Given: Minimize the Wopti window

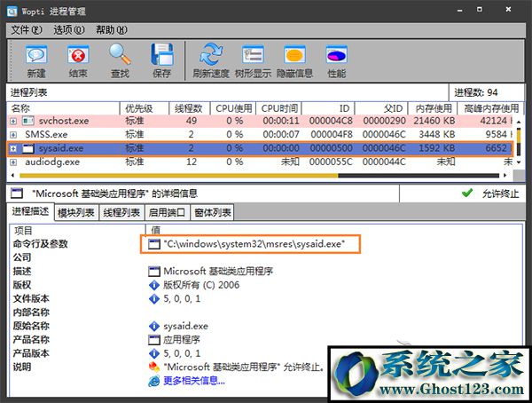Looking at the screenshot, I should [x=459, y=11].
